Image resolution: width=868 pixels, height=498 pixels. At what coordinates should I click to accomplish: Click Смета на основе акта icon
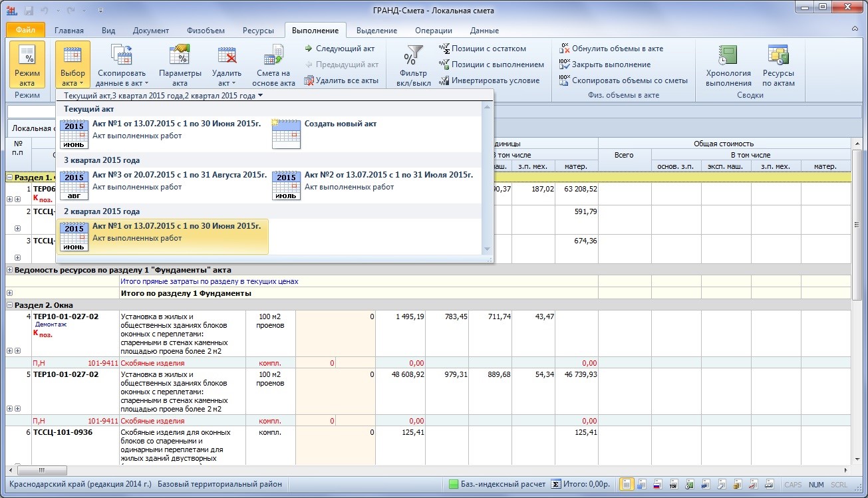273,64
